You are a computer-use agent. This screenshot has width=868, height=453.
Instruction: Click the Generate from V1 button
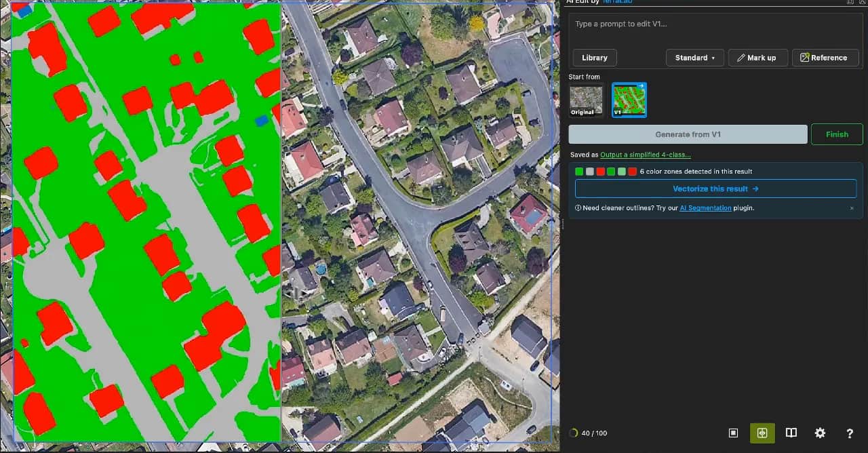tap(688, 134)
